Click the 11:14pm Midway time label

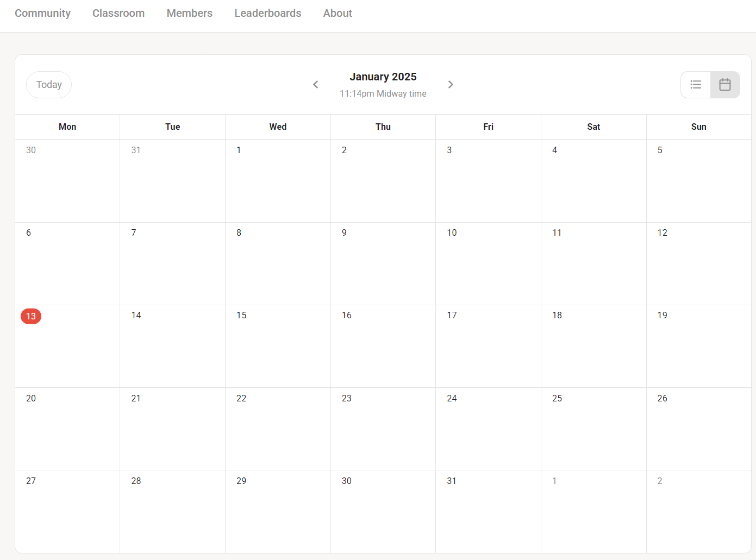(383, 93)
